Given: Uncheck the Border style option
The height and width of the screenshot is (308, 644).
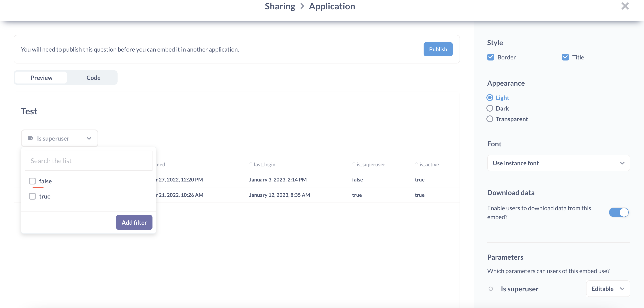Looking at the screenshot, I should (x=490, y=57).
